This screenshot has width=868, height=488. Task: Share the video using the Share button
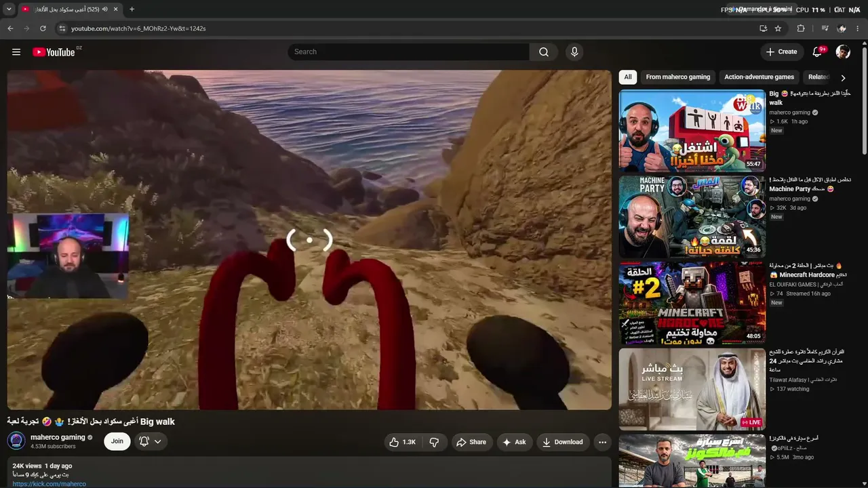pyautogui.click(x=471, y=442)
